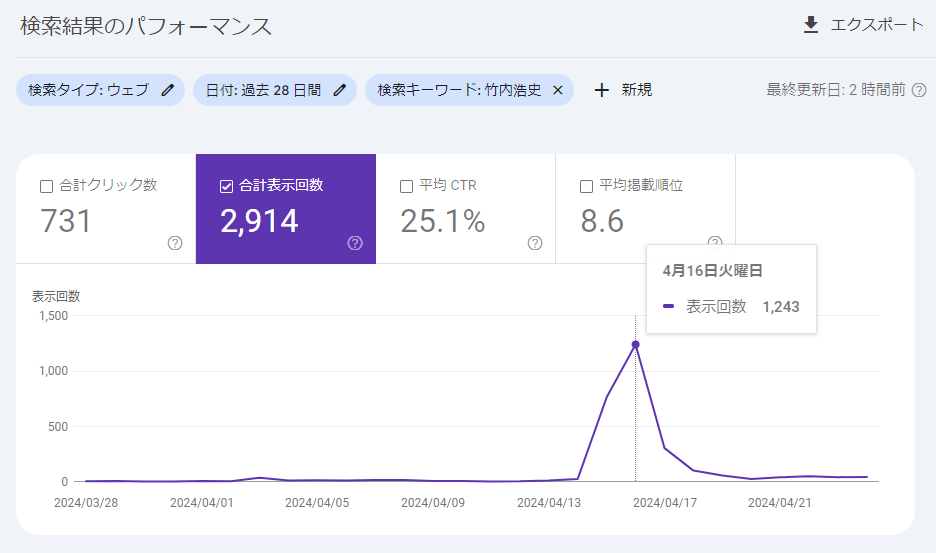
Task: Edit the date range pencil icon
Action: [x=339, y=90]
